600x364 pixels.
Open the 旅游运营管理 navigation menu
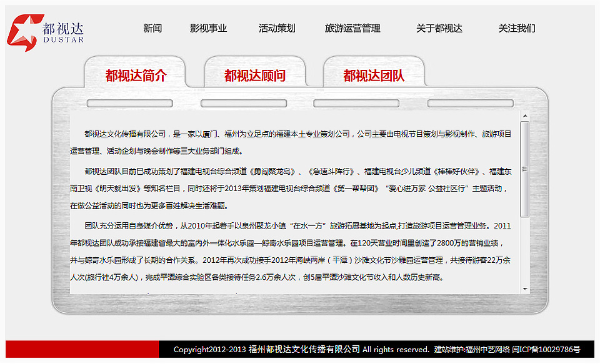point(352,27)
